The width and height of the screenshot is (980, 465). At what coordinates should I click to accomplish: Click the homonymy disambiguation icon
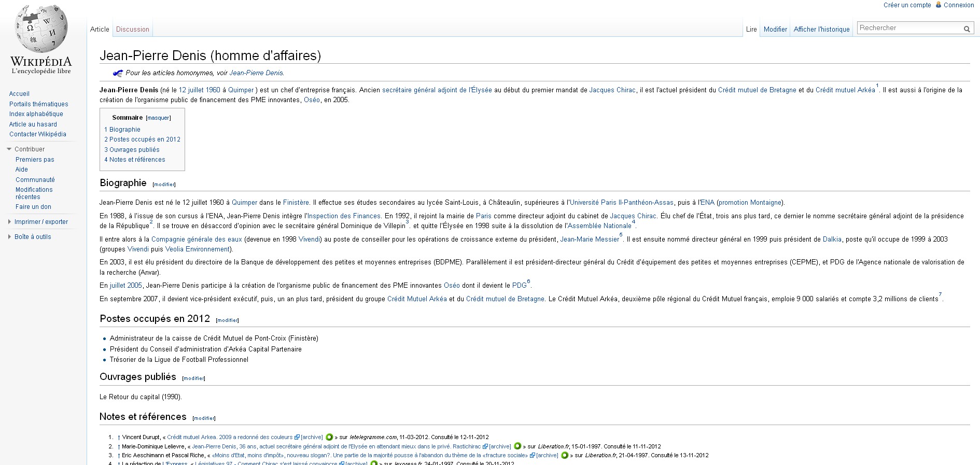[x=118, y=73]
